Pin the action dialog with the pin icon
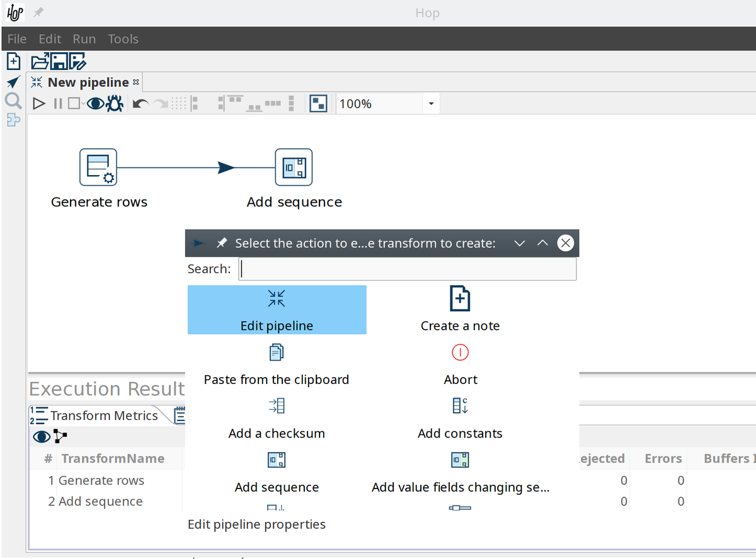The height and width of the screenshot is (559, 756). click(x=221, y=243)
